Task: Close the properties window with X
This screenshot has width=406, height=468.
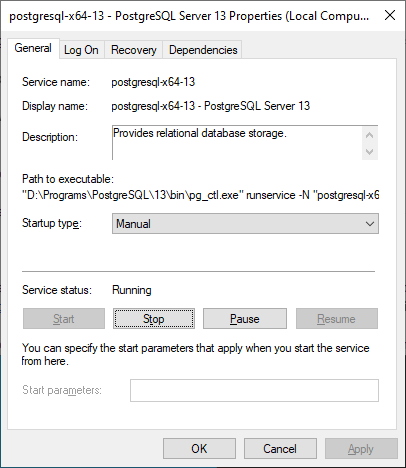Action: [x=390, y=15]
